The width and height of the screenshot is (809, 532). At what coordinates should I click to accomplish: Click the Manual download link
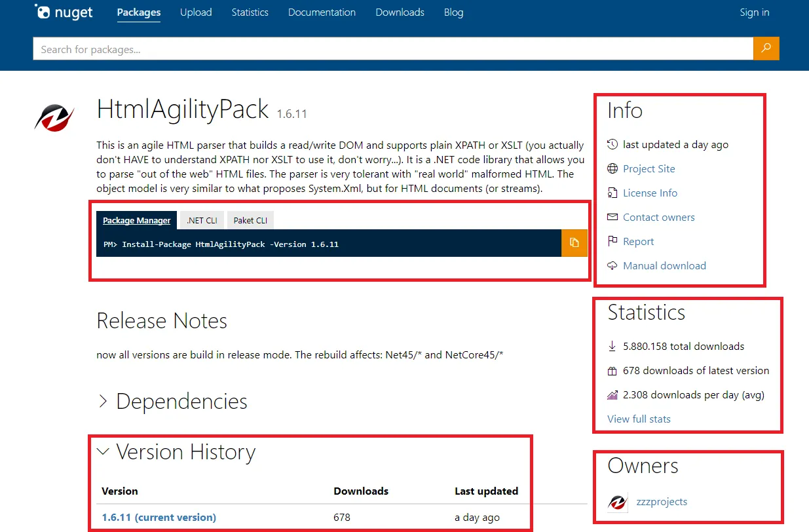tap(664, 265)
